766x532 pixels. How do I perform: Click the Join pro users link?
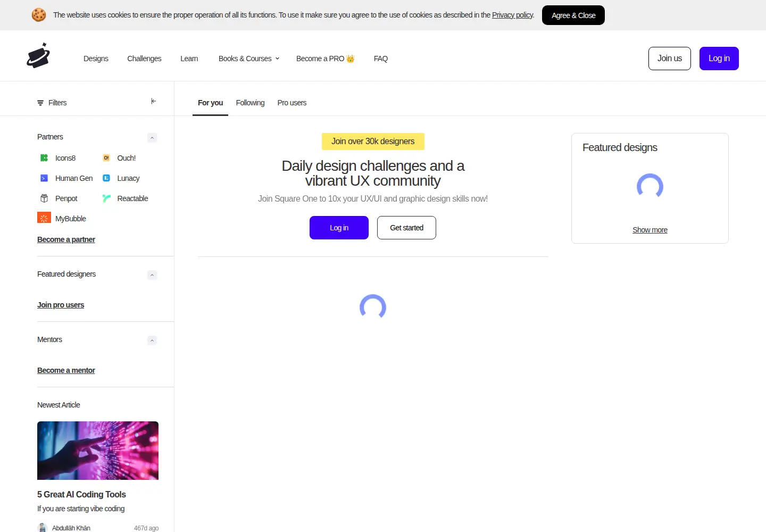(61, 305)
